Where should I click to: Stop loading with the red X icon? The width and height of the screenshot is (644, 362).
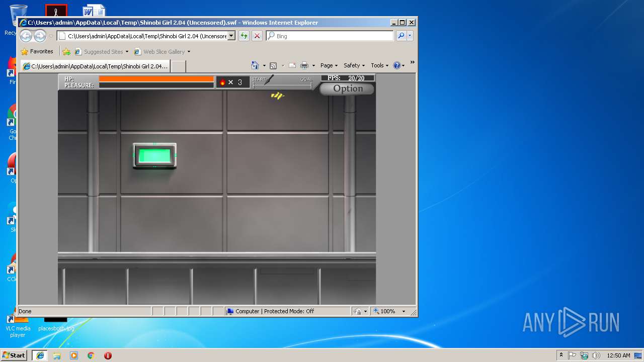257,36
